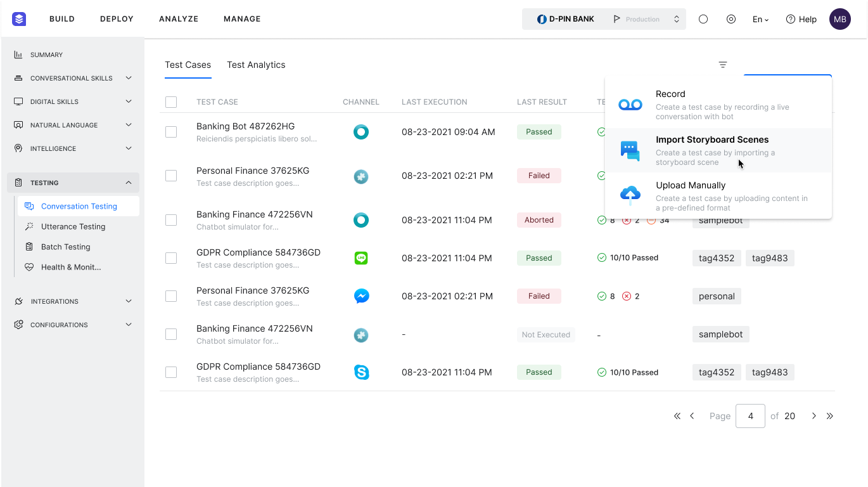Image resolution: width=868 pixels, height=487 pixels.
Task: Click the Upload Manually cloud icon
Action: 630,195
